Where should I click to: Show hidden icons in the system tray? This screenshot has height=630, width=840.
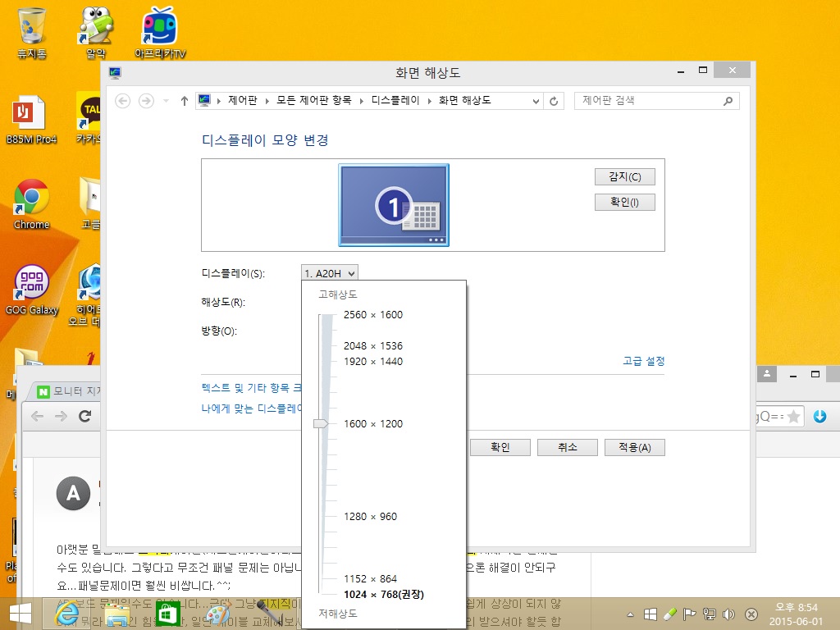pos(631,614)
